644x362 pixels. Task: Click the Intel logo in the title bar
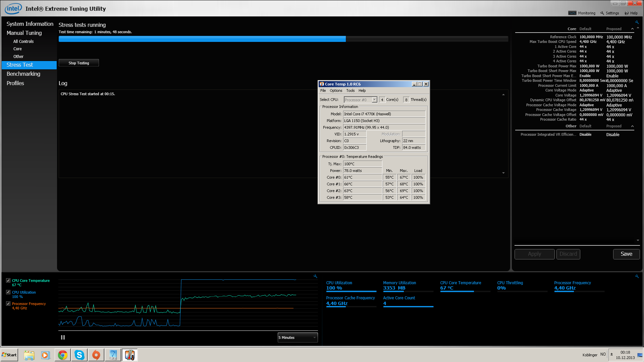point(13,9)
